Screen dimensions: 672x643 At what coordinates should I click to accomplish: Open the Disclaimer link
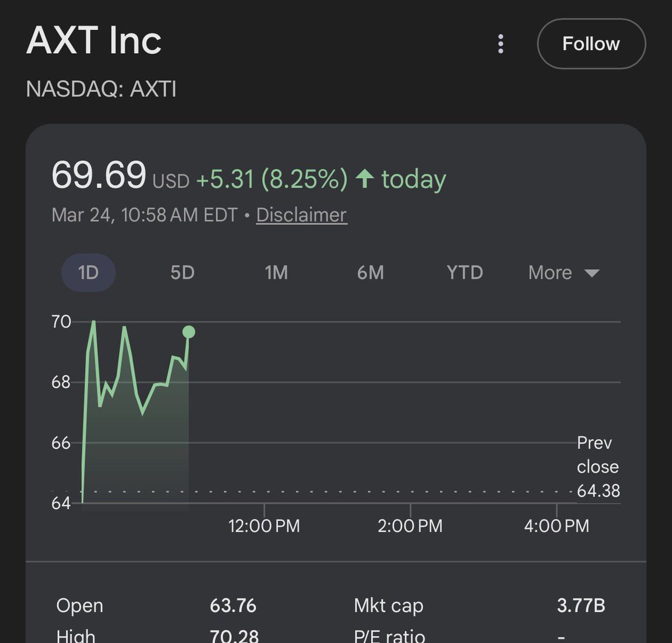(x=301, y=215)
